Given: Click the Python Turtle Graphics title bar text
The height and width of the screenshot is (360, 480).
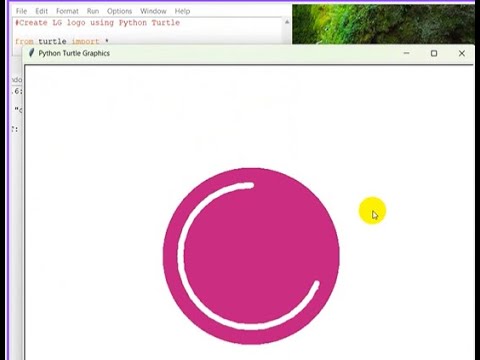Looking at the screenshot, I should tap(74, 53).
